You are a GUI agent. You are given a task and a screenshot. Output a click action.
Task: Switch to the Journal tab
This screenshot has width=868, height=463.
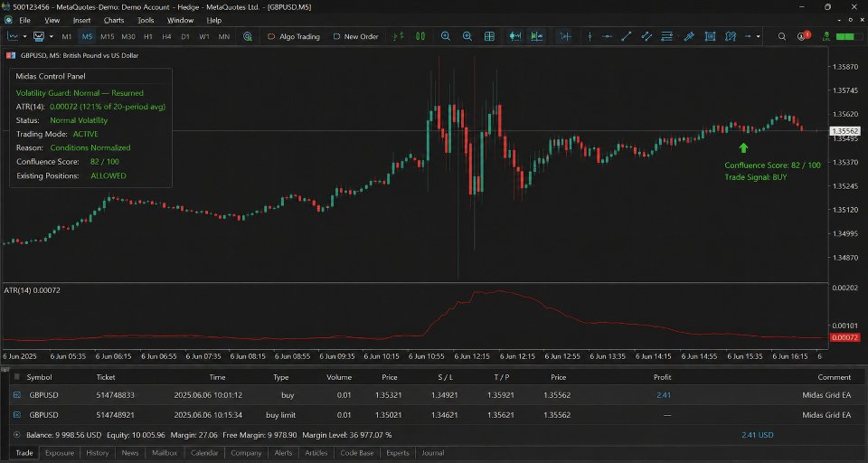point(433,452)
